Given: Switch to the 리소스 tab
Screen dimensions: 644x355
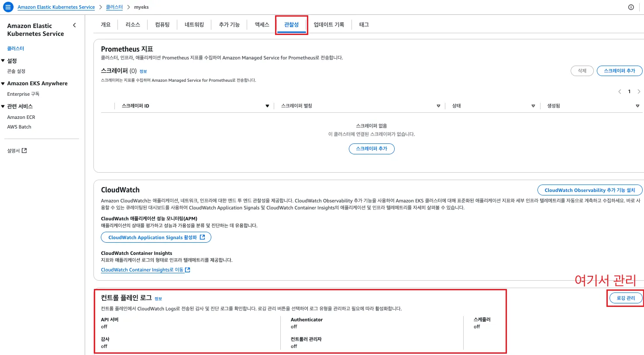Looking at the screenshot, I should 133,24.
